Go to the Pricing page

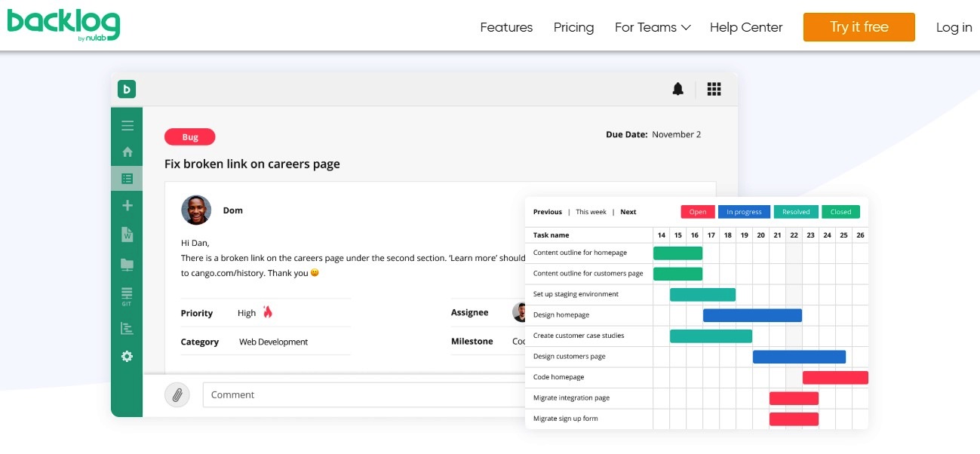pos(573,27)
